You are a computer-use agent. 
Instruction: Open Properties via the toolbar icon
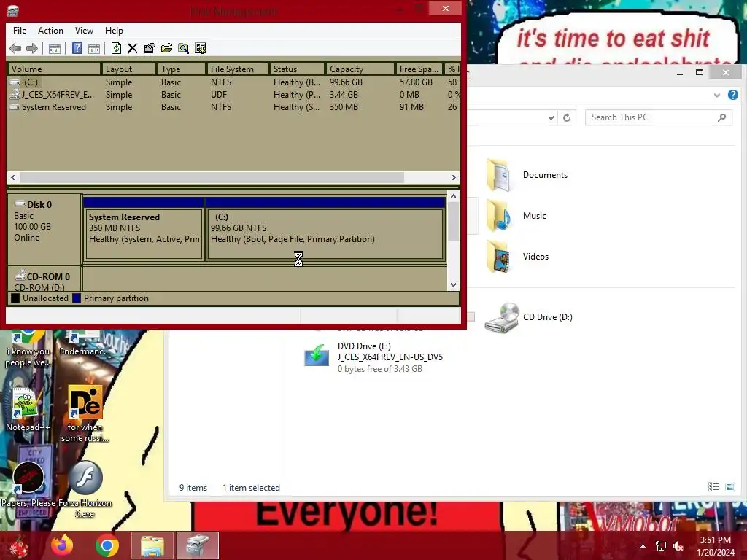pyautogui.click(x=150, y=48)
